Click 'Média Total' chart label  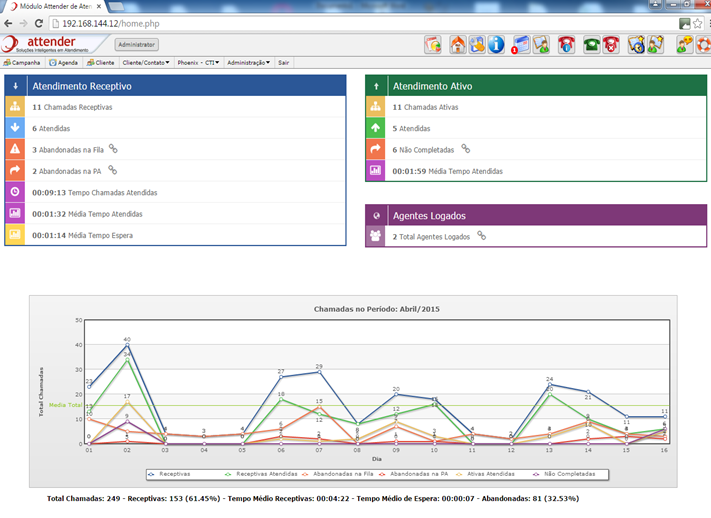pyautogui.click(x=65, y=405)
